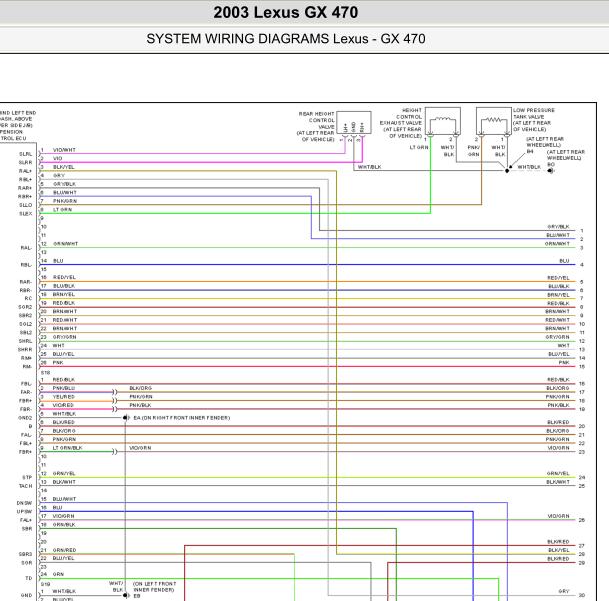Click the "TD" terminal label

[x=29, y=578]
